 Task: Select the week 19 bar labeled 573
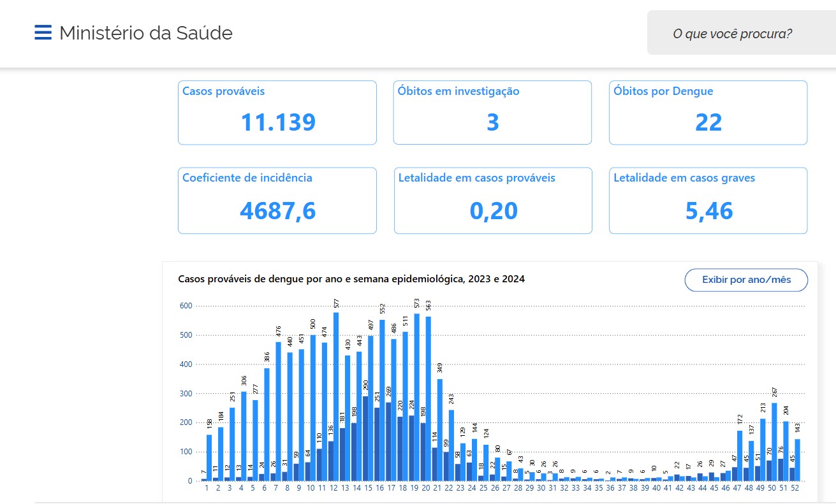(417, 398)
